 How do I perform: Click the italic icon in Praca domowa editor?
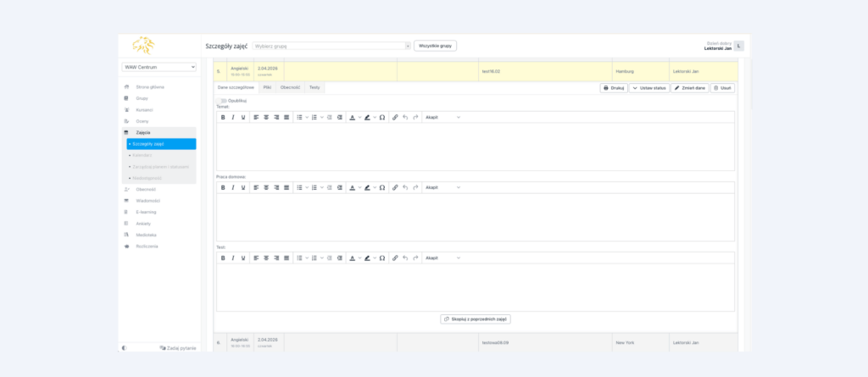(x=233, y=187)
